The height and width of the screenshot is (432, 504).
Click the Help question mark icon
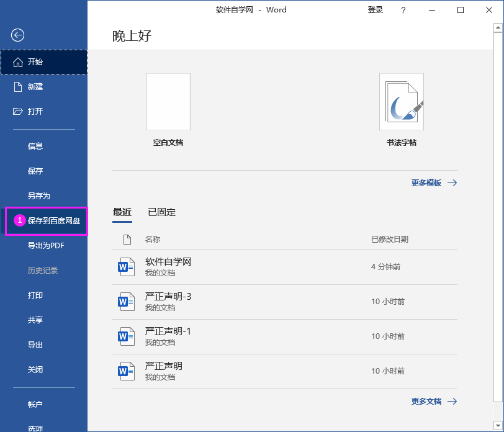tap(403, 10)
